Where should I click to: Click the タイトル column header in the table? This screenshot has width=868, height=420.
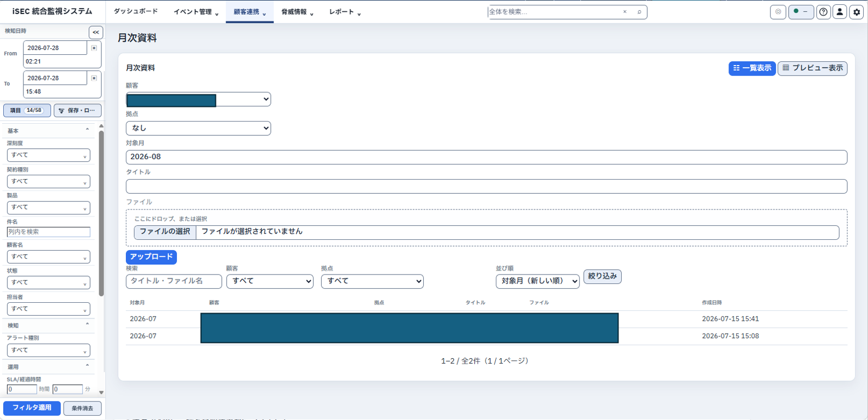tap(475, 303)
